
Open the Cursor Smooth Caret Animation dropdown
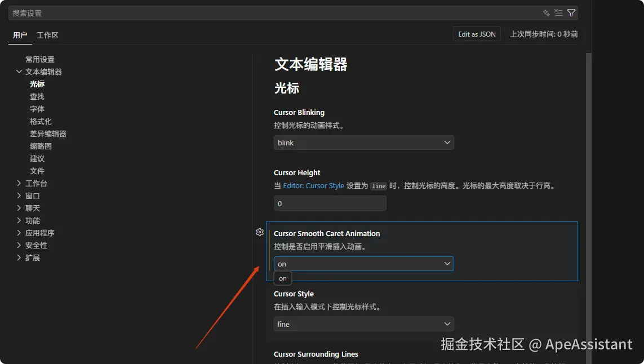coord(363,263)
